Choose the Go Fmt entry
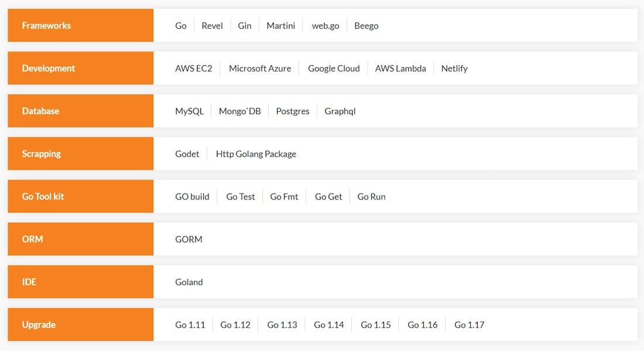 pyautogui.click(x=284, y=197)
